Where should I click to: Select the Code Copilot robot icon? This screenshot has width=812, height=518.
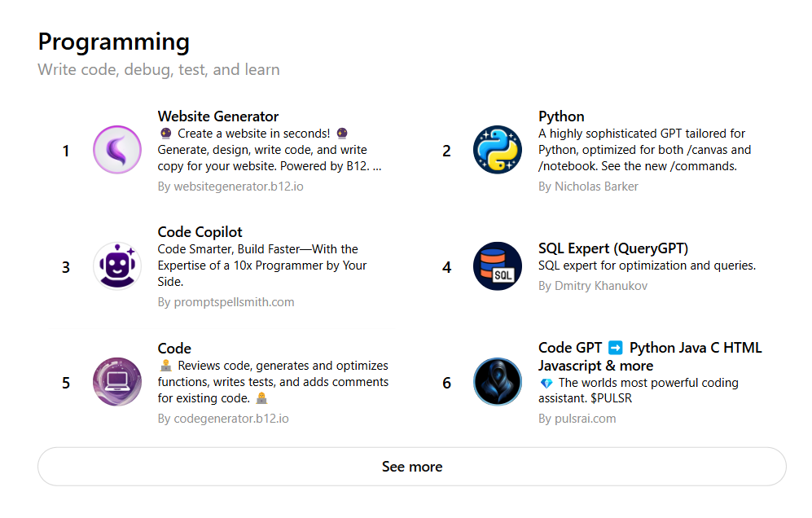pyautogui.click(x=117, y=266)
